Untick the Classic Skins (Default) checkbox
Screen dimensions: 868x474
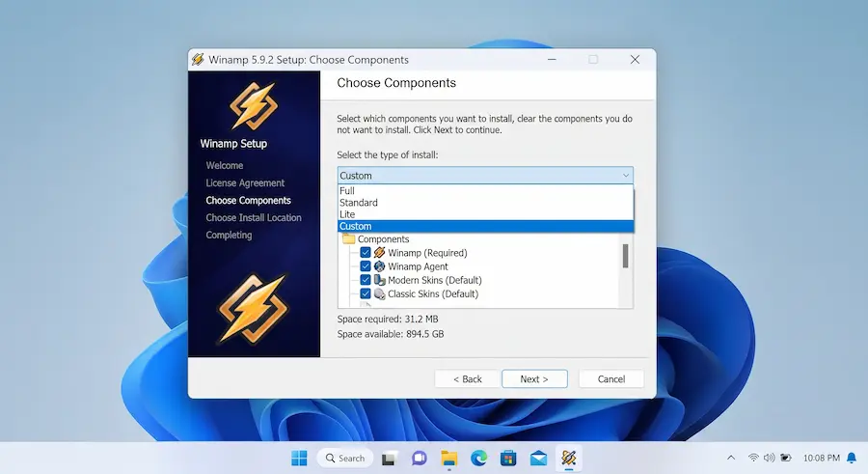coord(366,293)
